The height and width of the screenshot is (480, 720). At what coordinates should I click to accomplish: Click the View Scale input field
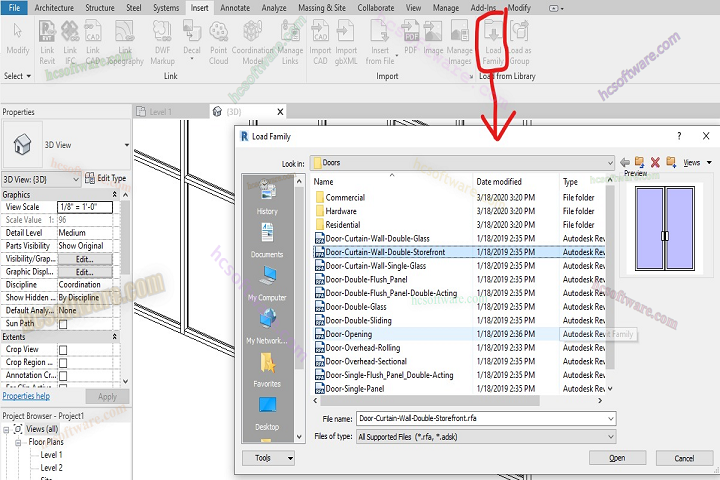tap(85, 207)
